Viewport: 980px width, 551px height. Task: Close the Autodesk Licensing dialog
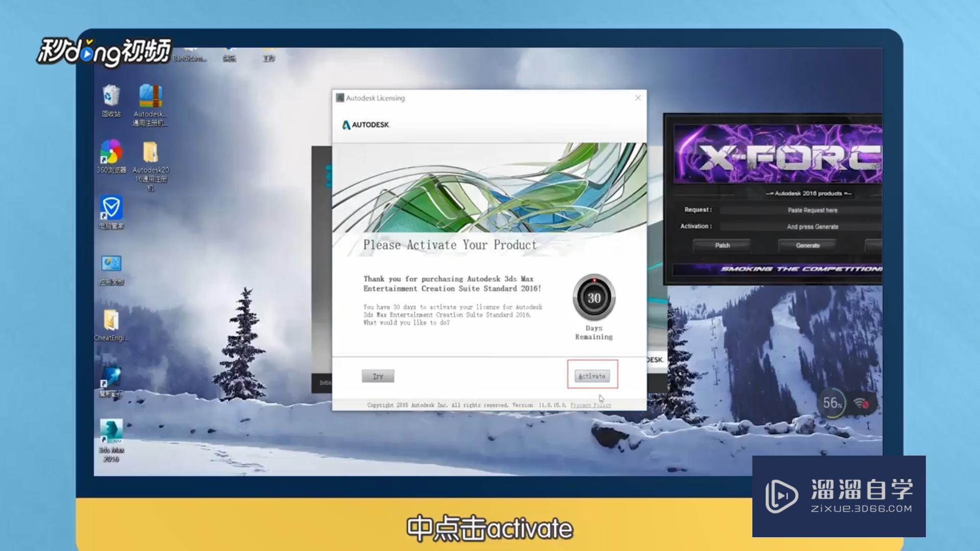coord(638,98)
